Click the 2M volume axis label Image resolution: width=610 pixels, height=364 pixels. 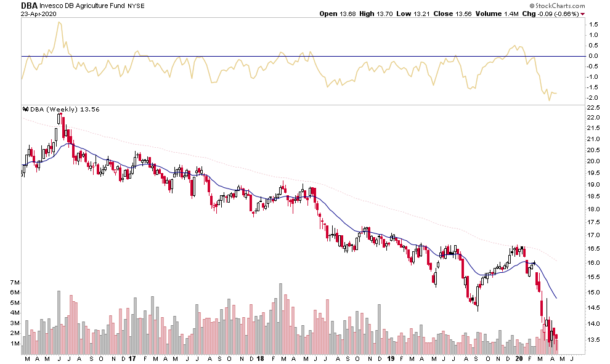[15, 333]
